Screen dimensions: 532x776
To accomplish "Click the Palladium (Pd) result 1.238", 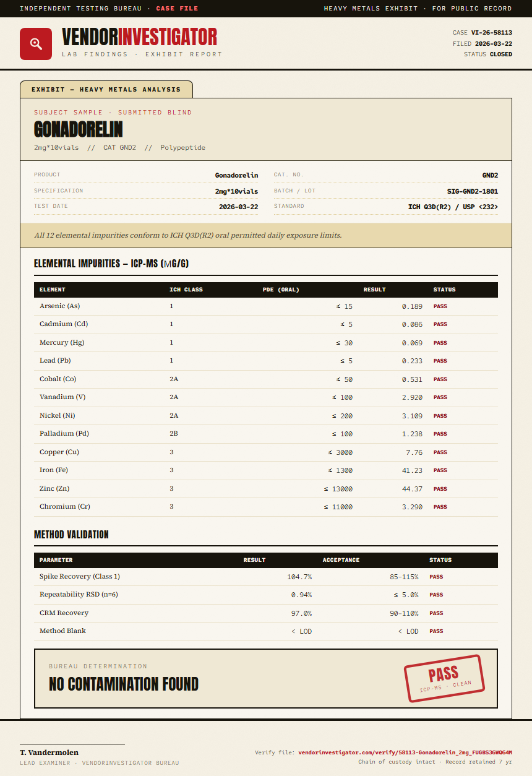I will [412, 434].
